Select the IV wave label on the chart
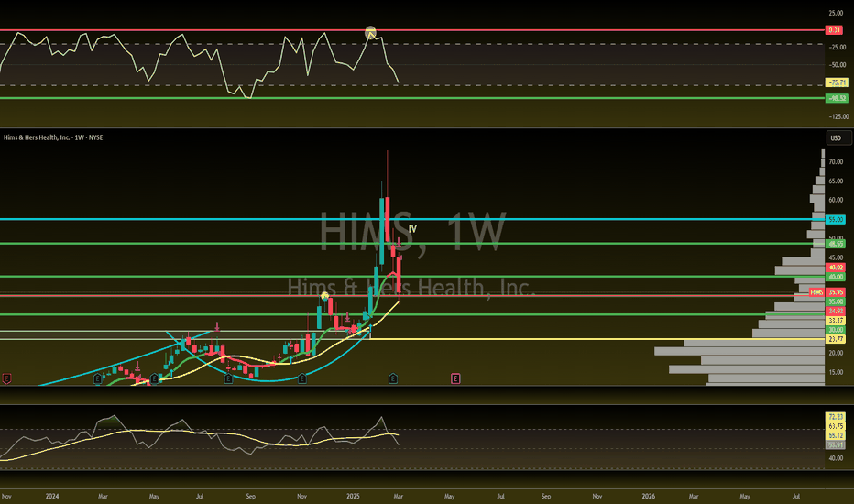Image resolution: width=854 pixels, height=504 pixels. point(413,229)
